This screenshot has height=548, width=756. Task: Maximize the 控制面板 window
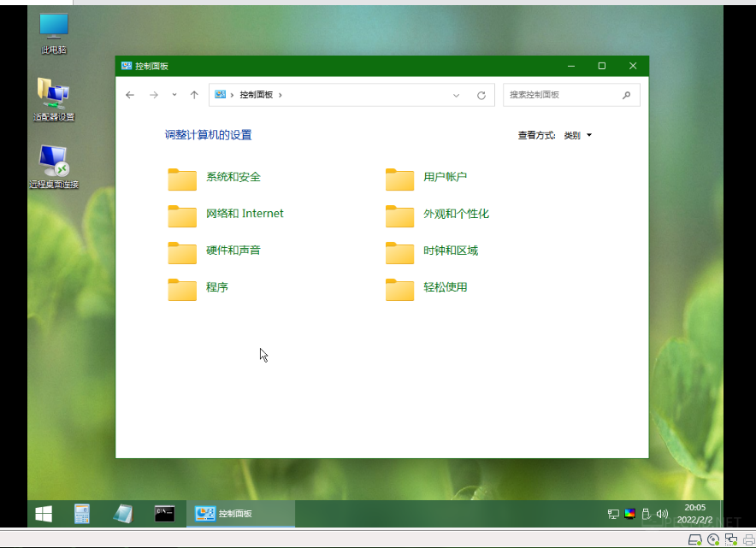pyautogui.click(x=602, y=66)
